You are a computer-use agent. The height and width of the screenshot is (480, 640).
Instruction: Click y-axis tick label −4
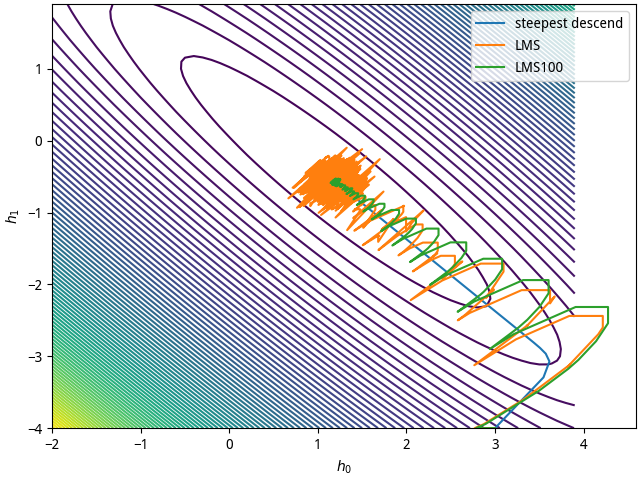[35, 429]
